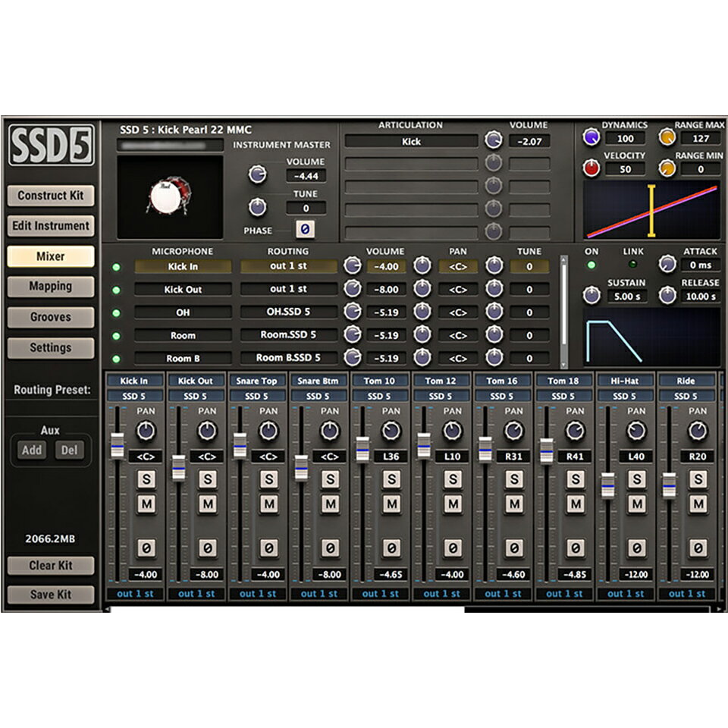728x728 pixels.
Task: Turn the Instrument Master volume knob
Action: coord(257,174)
